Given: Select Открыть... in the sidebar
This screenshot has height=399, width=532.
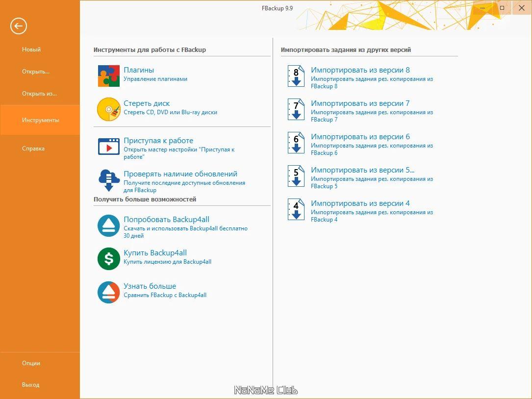Looking at the screenshot, I should pos(36,72).
